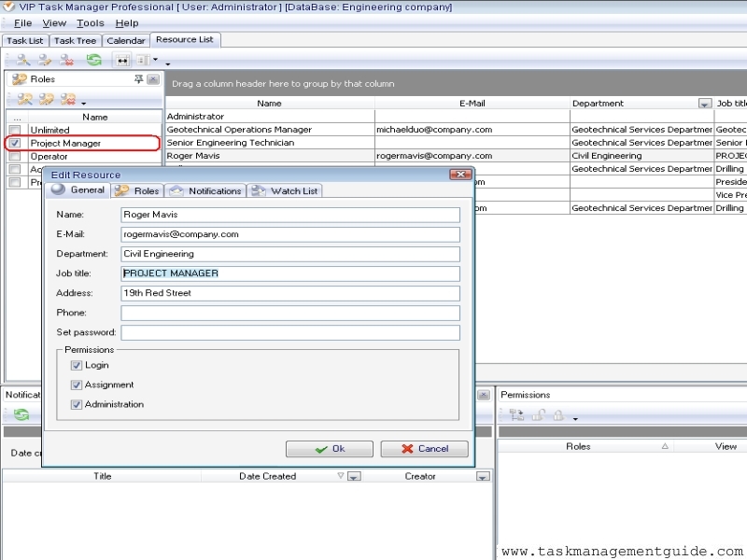Click the Set password input field
This screenshot has height=560, width=747.
tap(290, 332)
